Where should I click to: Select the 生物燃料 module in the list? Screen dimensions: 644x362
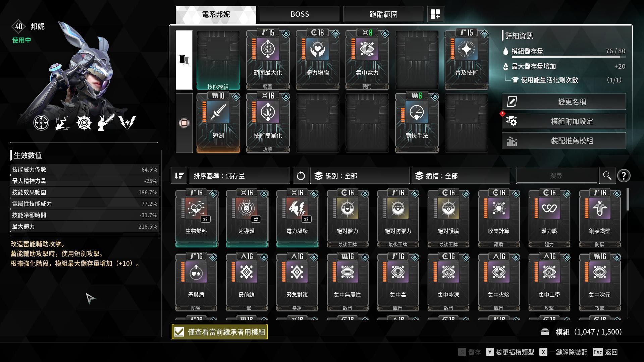197,219
